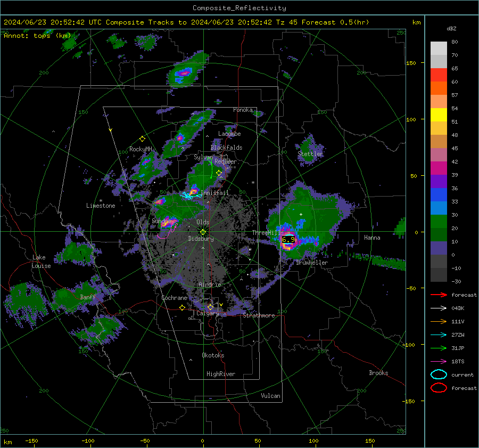Click the lightest gray 70-80 dBZ swatch
Image resolution: width=479 pixels, height=448 pixels.
tap(439, 48)
